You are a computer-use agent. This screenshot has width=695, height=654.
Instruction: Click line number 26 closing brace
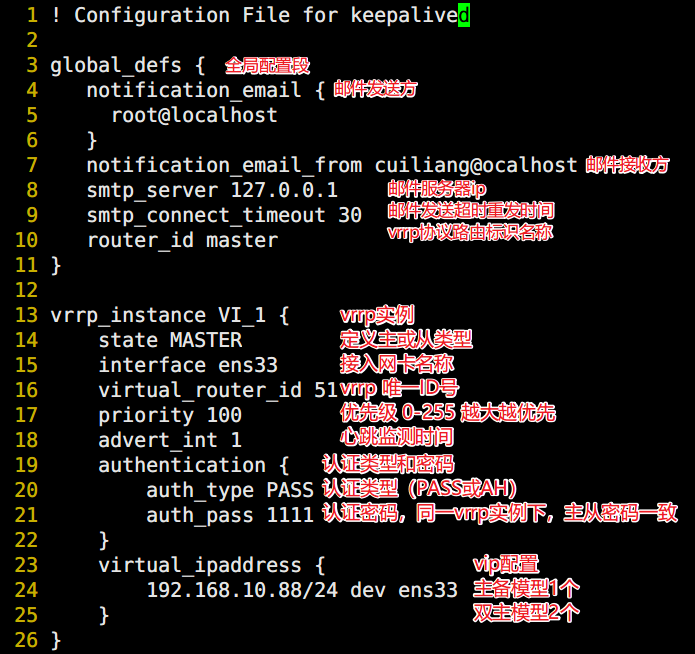pyautogui.click(x=55, y=641)
